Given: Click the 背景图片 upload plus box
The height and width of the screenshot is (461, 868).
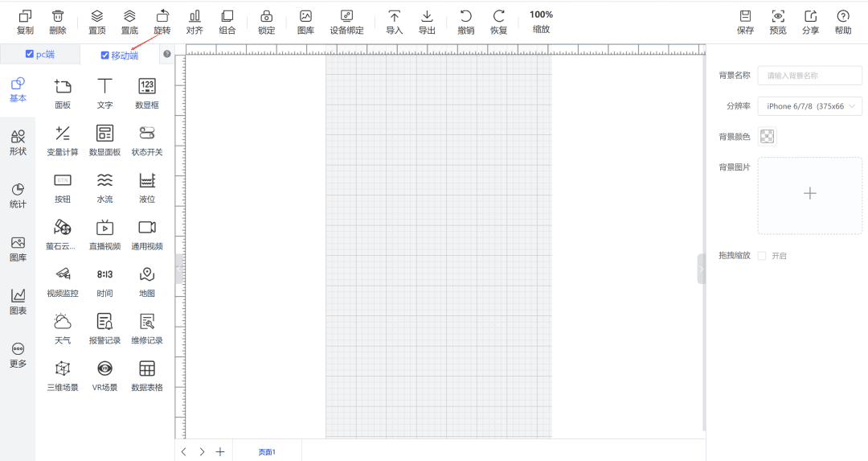Looking at the screenshot, I should tap(810, 195).
